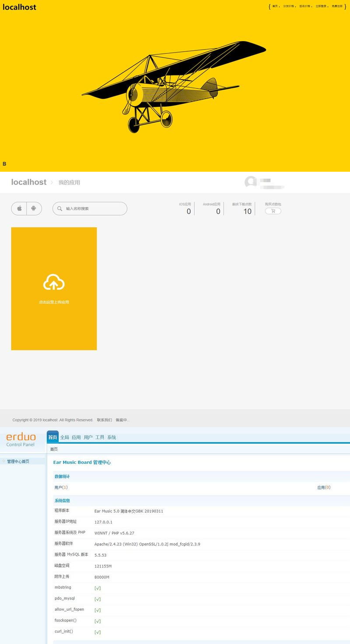Filter apps by the Apple iOS icon
Image resolution: width=350 pixels, height=644 pixels.
[x=19, y=209]
